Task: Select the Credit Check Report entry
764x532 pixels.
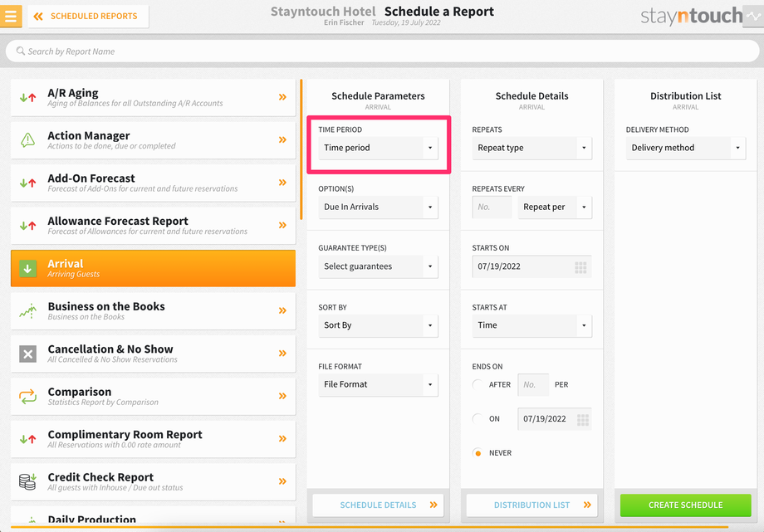Action: pos(153,481)
